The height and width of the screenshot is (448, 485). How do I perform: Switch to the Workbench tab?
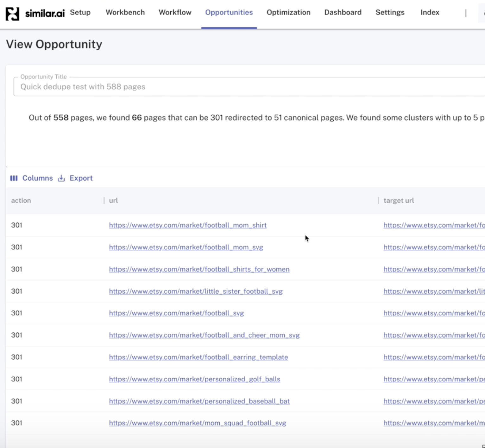(125, 12)
